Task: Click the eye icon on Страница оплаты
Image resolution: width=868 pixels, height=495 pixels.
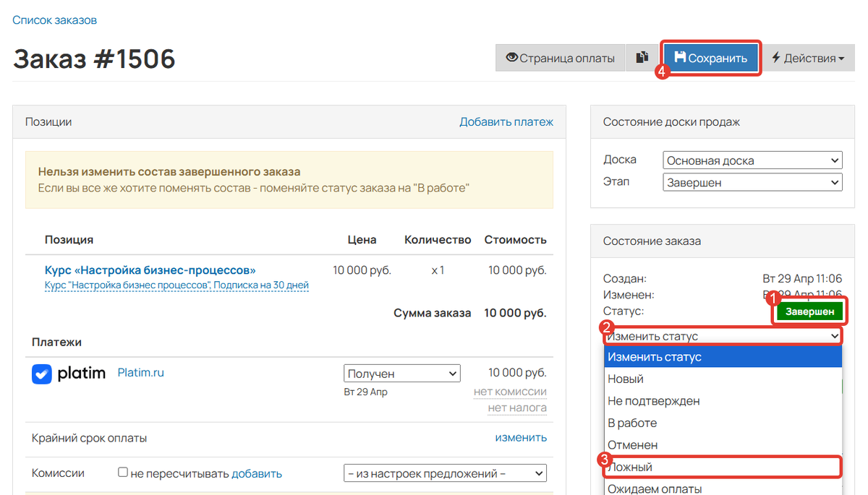Action: pos(511,58)
